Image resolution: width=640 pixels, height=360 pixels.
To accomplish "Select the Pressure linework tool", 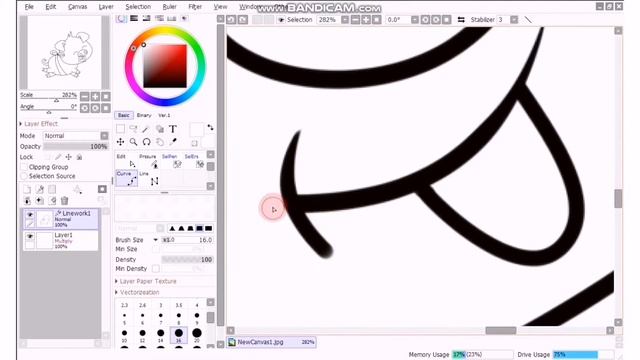I will click(149, 161).
